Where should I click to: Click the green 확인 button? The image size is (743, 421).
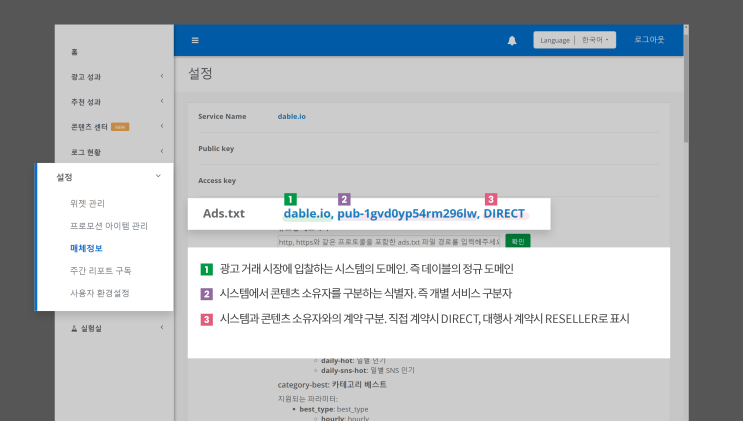[x=518, y=241]
